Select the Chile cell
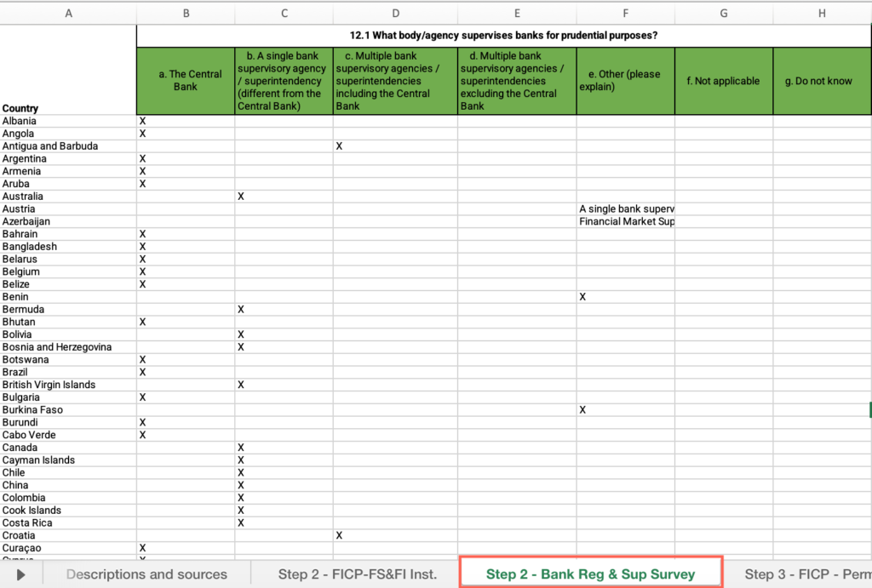 68,473
